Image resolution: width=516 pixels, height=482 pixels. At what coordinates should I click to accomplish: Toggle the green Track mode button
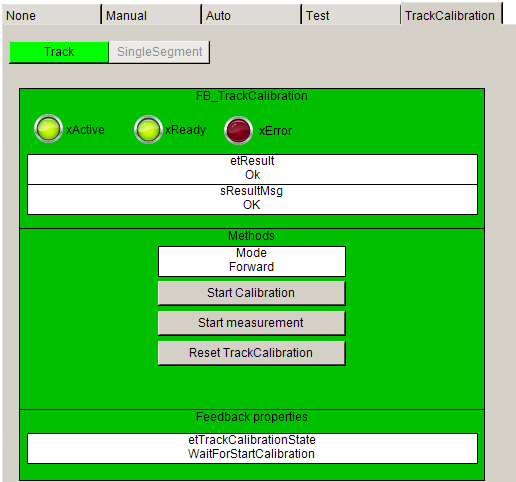(59, 52)
